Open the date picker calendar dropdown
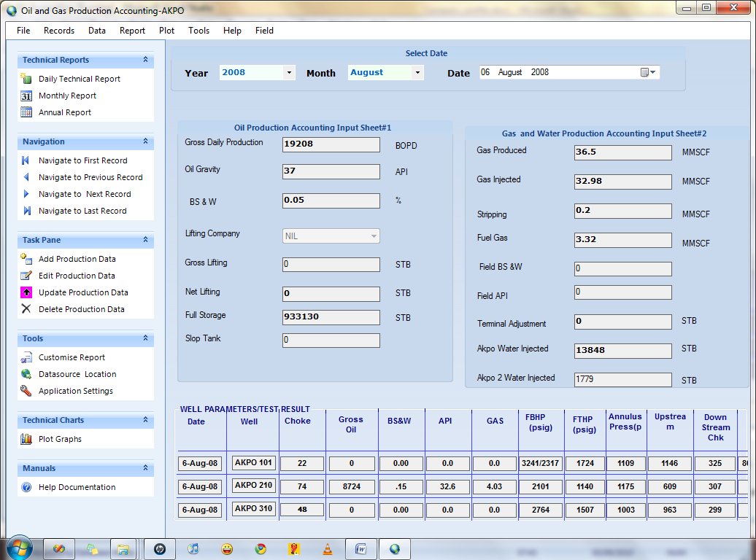Viewport: 756px width, 560px height. pyautogui.click(x=647, y=72)
